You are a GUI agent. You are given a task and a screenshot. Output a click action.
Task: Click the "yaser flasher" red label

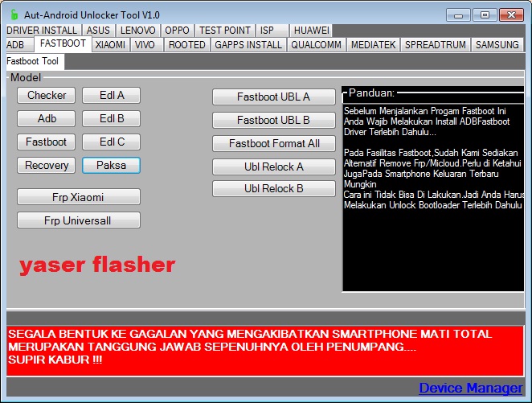(x=97, y=265)
